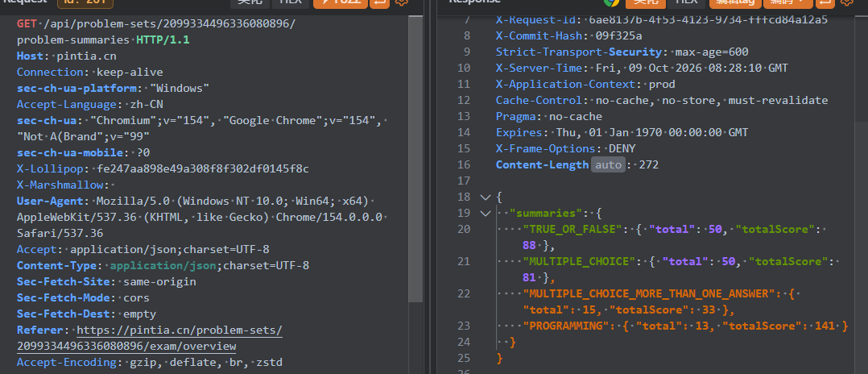Screen dimensions: 868x374
Task: Click the X-Lollipop hash value
Action: 203,168
